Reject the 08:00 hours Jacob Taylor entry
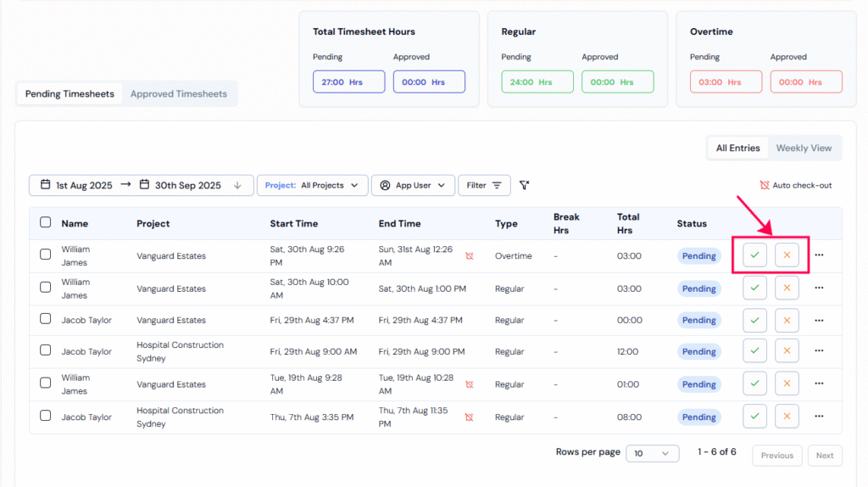868x487 pixels. coord(787,417)
